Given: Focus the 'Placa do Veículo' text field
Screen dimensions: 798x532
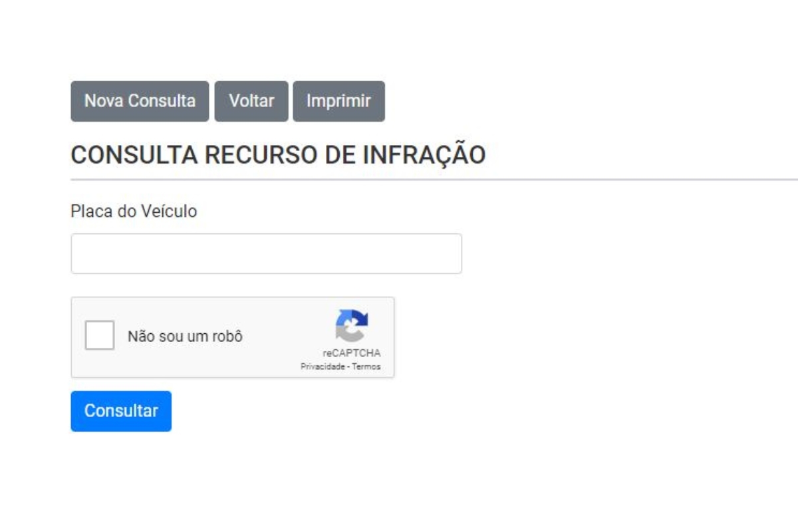Looking at the screenshot, I should pos(266,253).
